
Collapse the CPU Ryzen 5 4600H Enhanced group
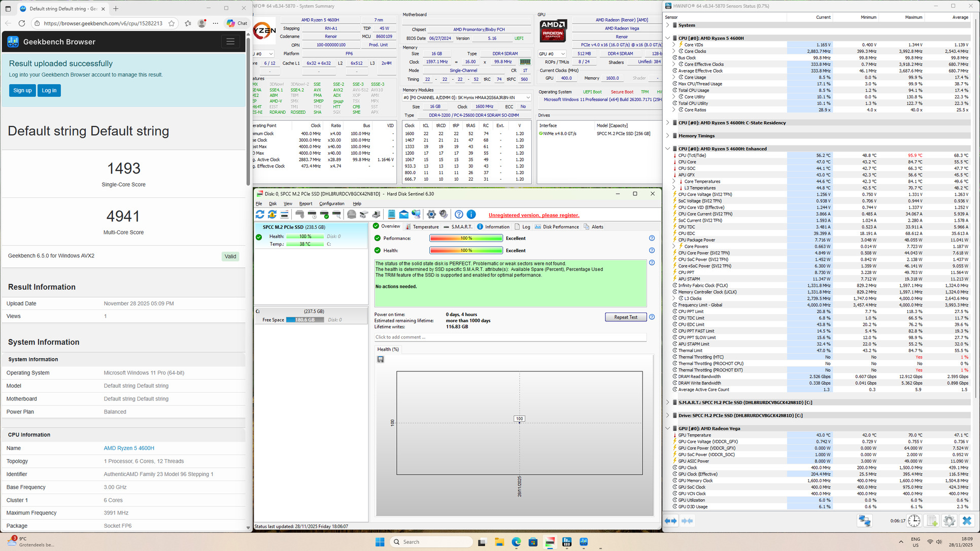pyautogui.click(x=668, y=149)
